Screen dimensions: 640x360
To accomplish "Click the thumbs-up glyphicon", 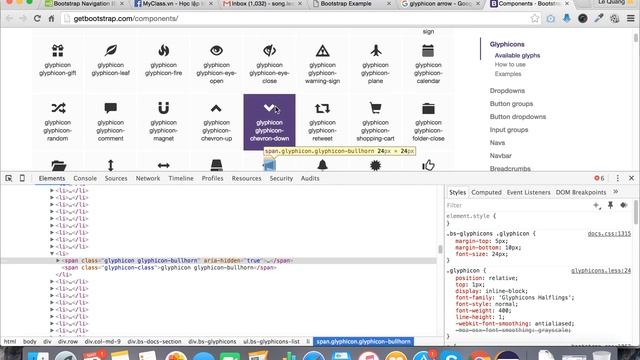I will 428,165.
